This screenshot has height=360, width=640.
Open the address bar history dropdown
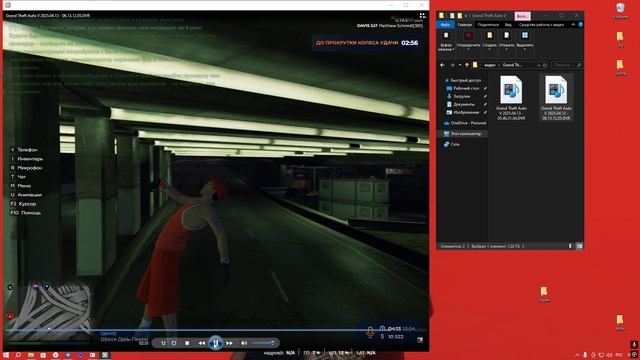[x=538, y=65]
